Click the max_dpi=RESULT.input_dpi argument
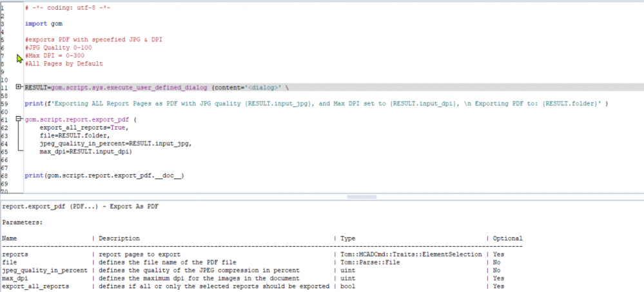 click(85, 151)
